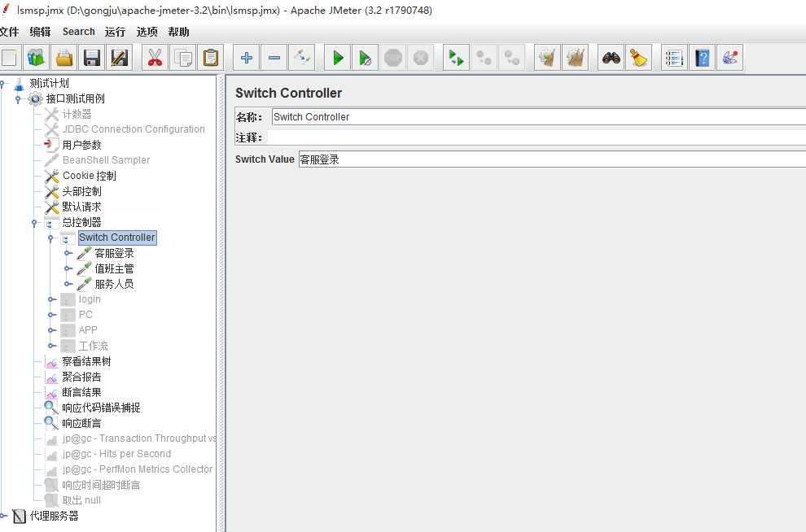Click the New test plan toolbar icon
806x532 pixels.
[x=9, y=58]
